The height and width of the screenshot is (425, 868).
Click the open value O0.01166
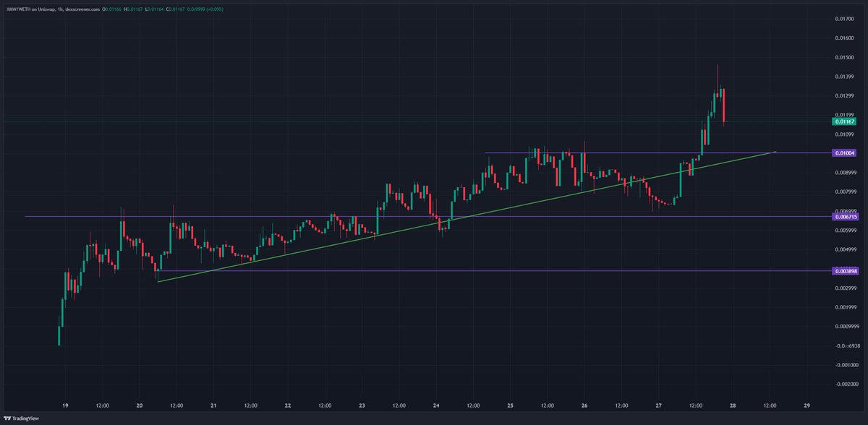pyautogui.click(x=111, y=9)
